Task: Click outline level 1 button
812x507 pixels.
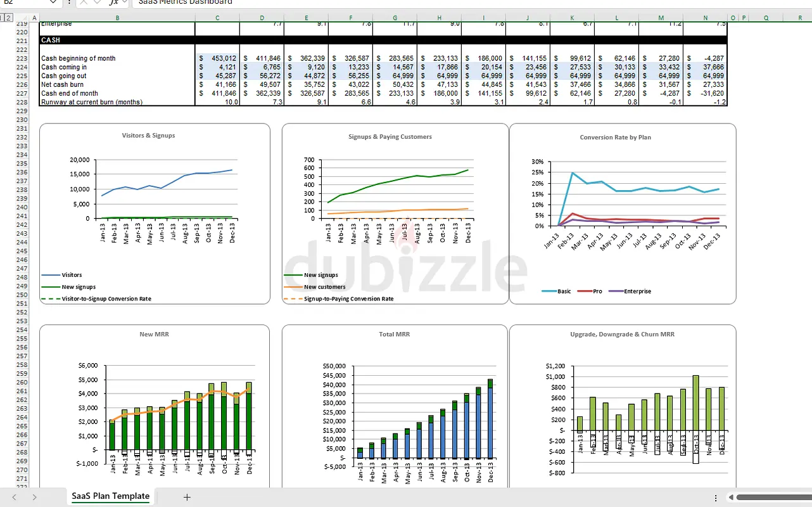Action: [x=3, y=17]
